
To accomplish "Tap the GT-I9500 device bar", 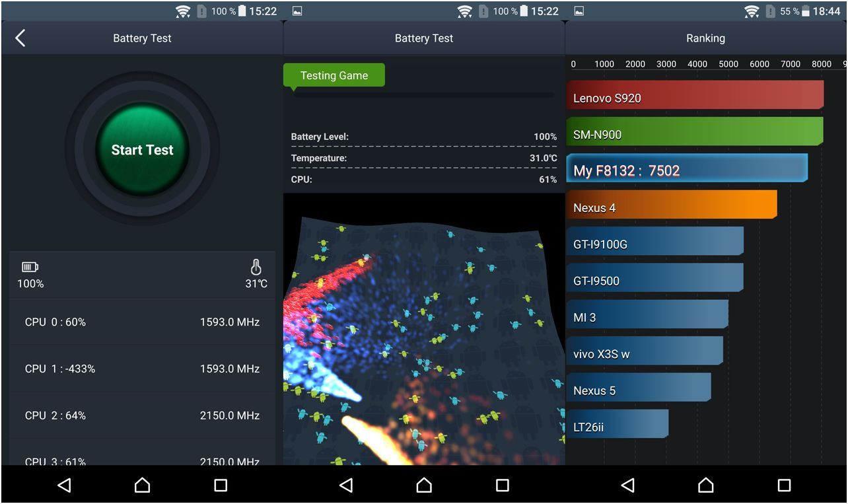I will coord(654,280).
